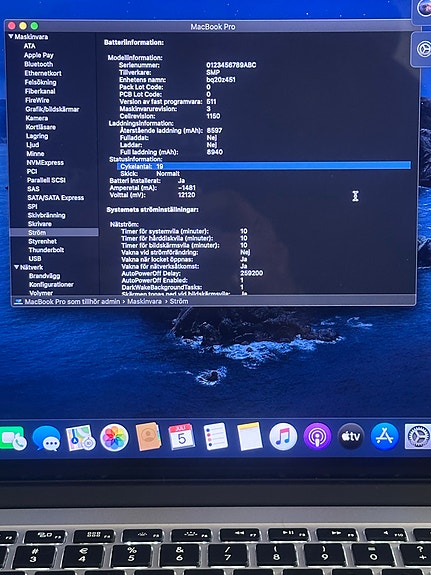Viewport: 431px width, 575px height.
Task: Open Apple TV app in Dock
Action: coord(351,436)
